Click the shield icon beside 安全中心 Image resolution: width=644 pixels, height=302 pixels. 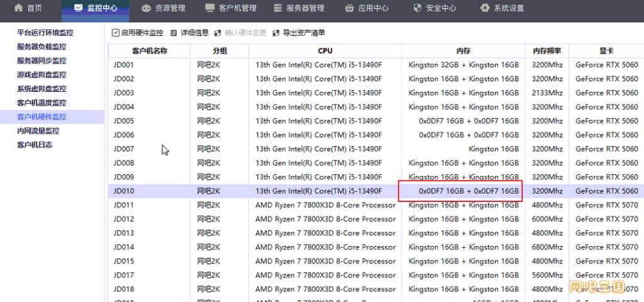coord(418,8)
